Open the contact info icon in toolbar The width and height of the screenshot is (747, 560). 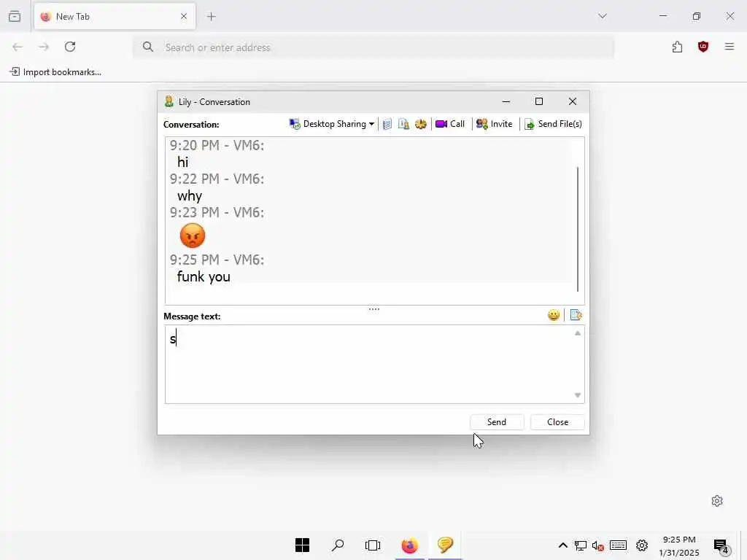pyautogui.click(x=403, y=124)
